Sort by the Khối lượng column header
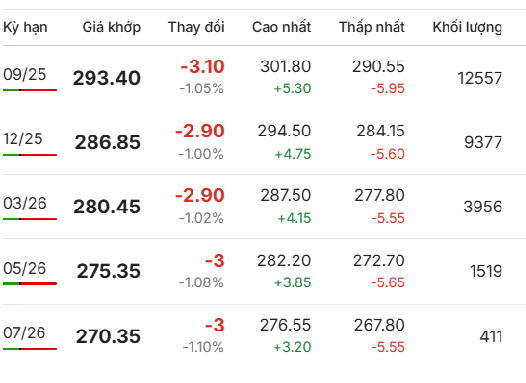526x383 pixels. click(467, 28)
